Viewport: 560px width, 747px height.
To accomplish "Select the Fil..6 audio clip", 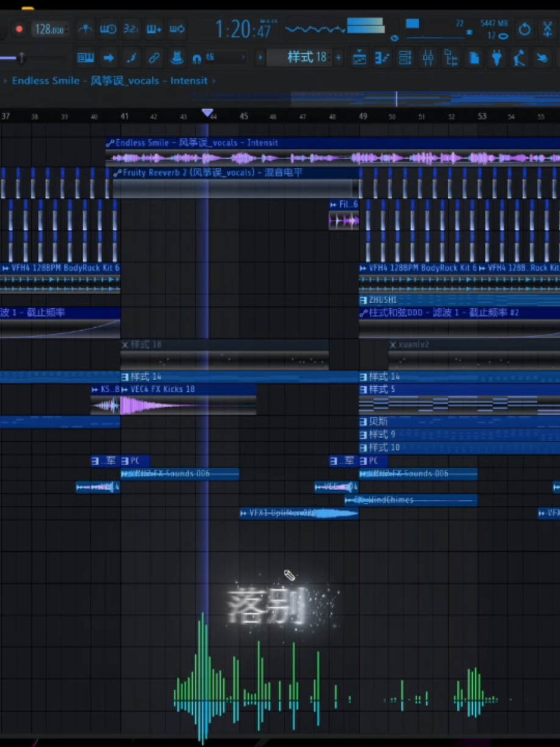I will (x=344, y=215).
